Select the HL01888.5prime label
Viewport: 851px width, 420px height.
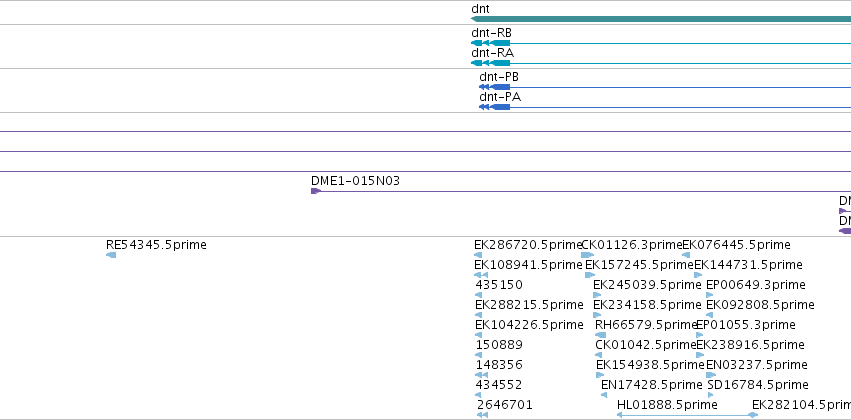tap(667, 405)
